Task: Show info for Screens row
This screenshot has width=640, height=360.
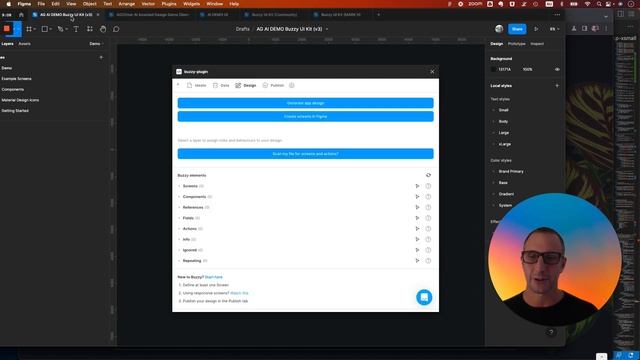Action: (428, 186)
